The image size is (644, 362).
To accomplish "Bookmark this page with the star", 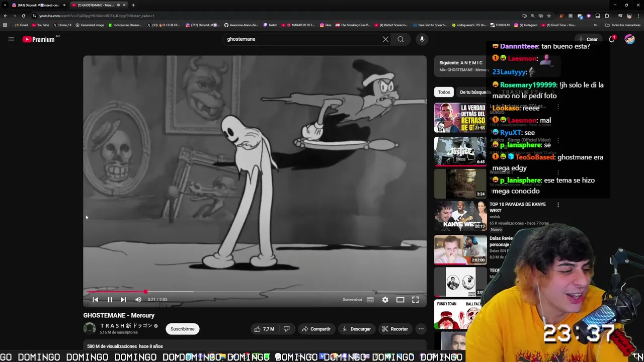I will (x=548, y=16).
